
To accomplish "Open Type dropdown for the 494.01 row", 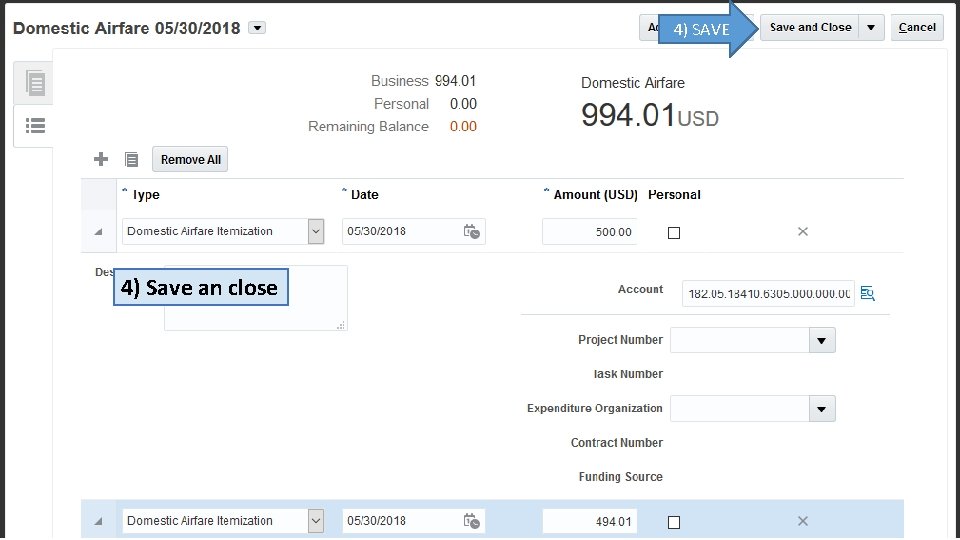I will 316,521.
